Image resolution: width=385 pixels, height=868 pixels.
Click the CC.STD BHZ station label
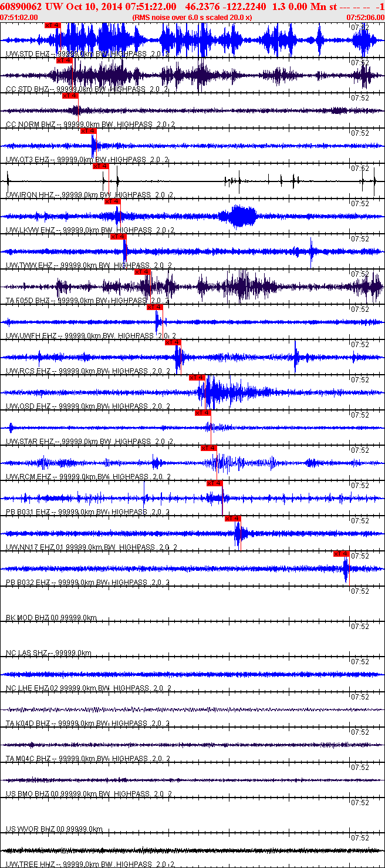(28, 89)
